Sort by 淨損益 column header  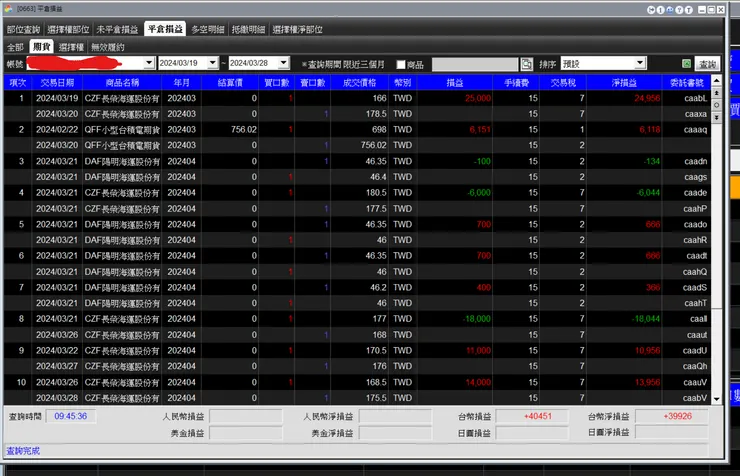pos(624,83)
